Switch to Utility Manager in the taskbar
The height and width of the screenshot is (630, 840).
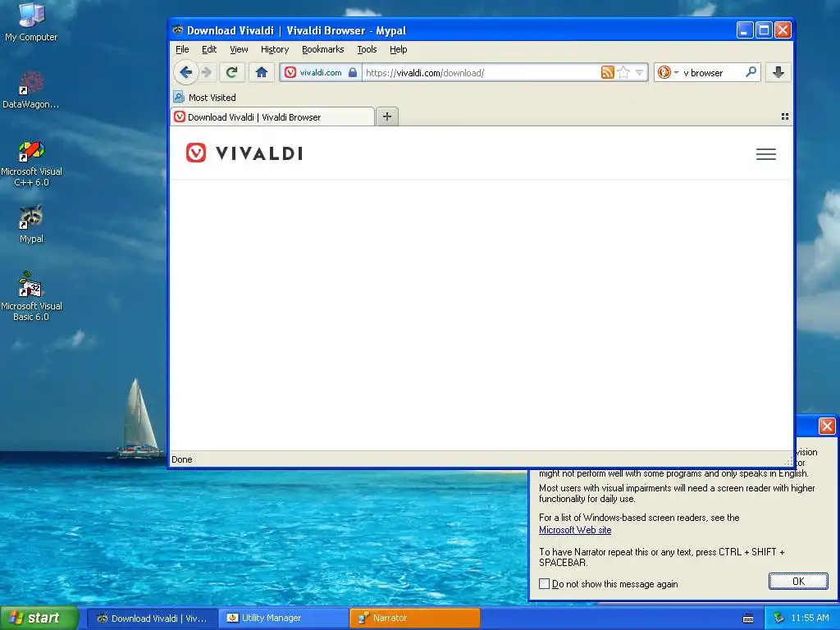click(x=284, y=619)
